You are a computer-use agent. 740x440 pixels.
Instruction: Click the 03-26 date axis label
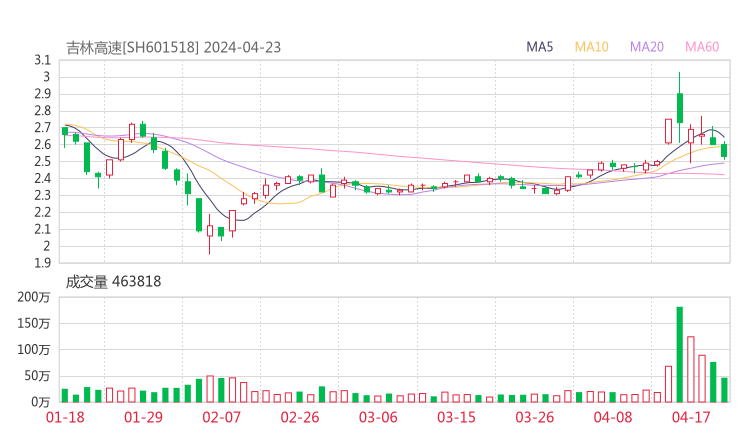[x=534, y=417]
